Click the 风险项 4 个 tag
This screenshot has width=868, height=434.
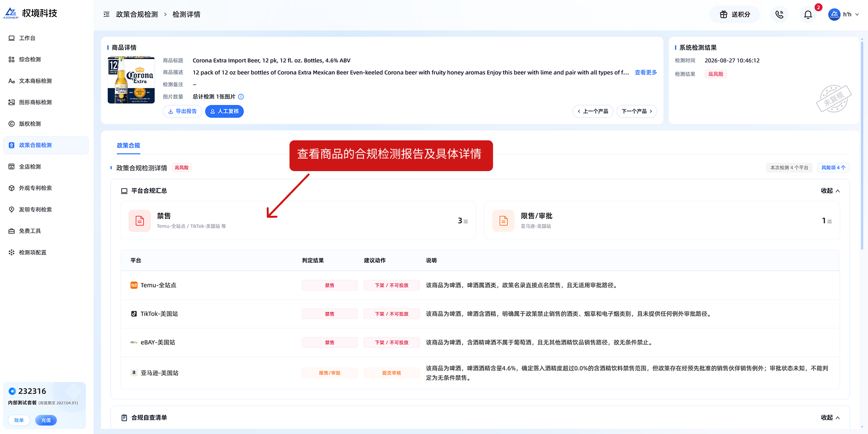coord(833,168)
